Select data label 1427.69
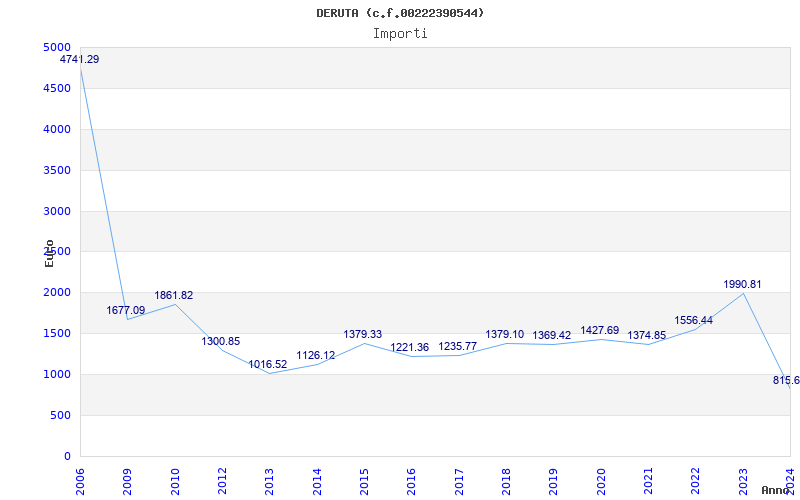Viewport: 800px width, 500px height. 599,330
